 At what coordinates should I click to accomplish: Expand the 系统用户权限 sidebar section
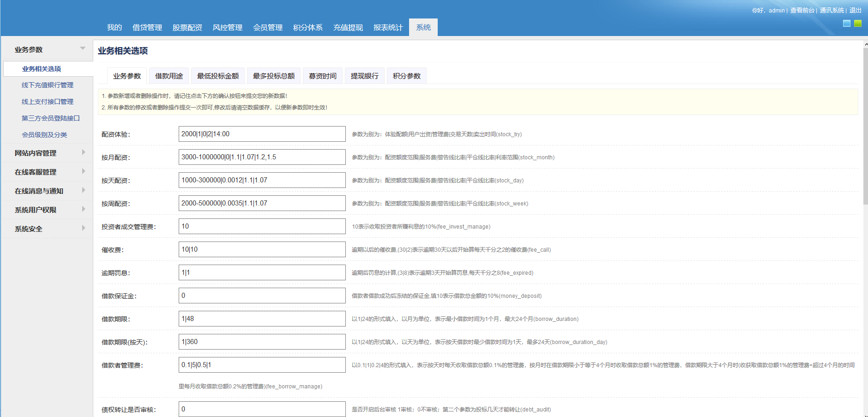(83, 209)
